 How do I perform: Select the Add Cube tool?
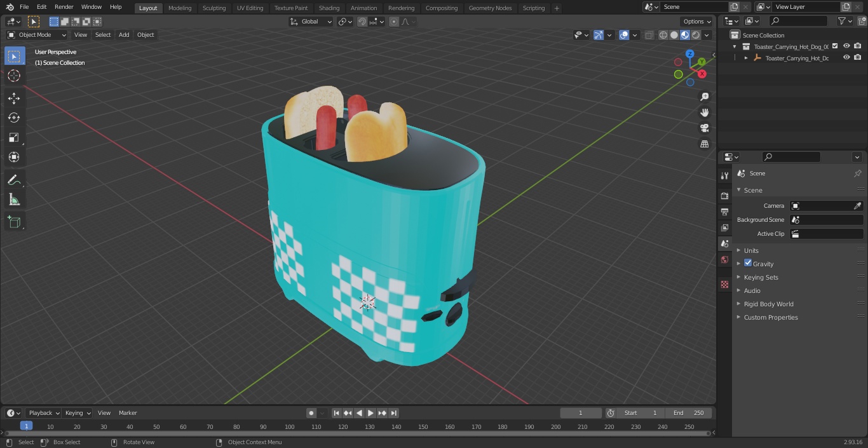(x=14, y=222)
